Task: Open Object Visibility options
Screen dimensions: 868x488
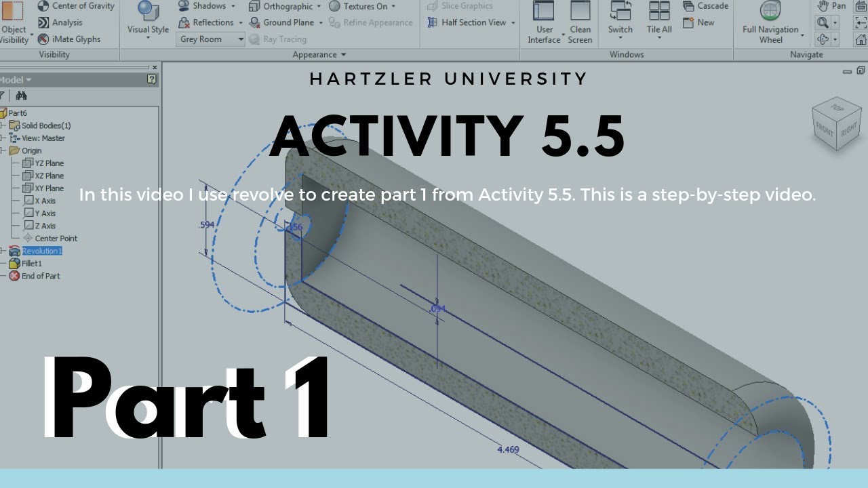Action: tap(13, 22)
